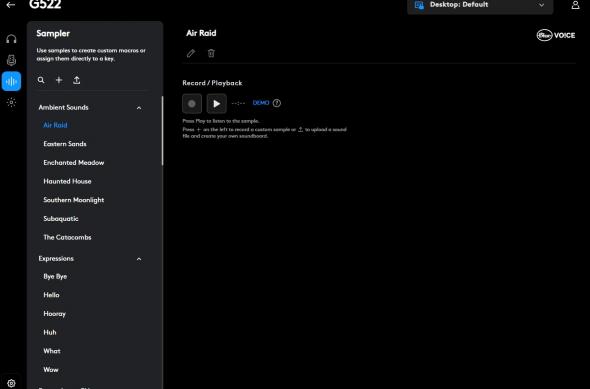The image size is (590, 389).
Task: Click the Blue VO!CE logo
Action: 556,35
